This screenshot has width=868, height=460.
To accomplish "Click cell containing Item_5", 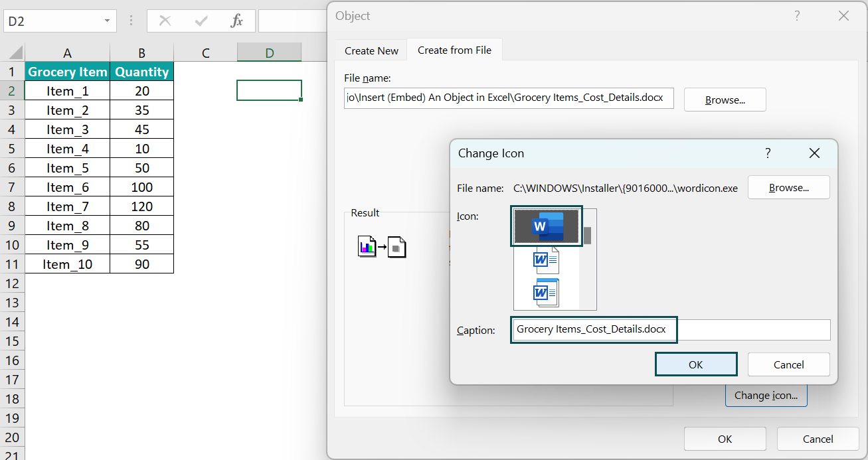I will point(67,168).
